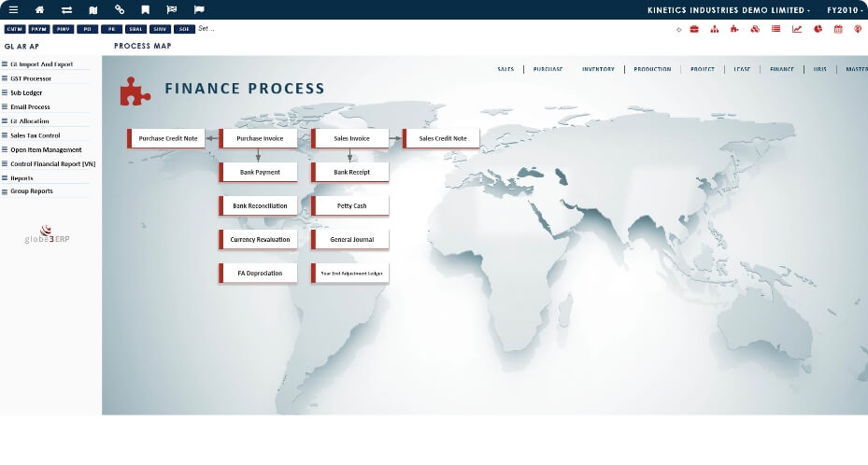Click the checkered flag icon

click(172, 9)
